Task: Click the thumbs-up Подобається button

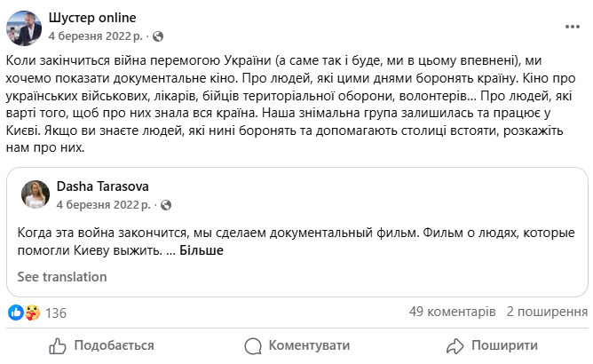Action: point(102,345)
